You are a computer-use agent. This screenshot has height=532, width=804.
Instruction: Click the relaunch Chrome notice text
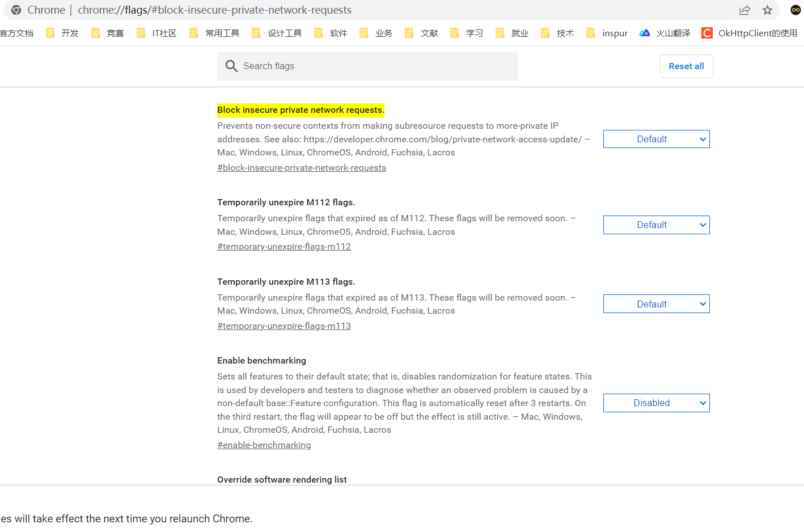(x=126, y=519)
